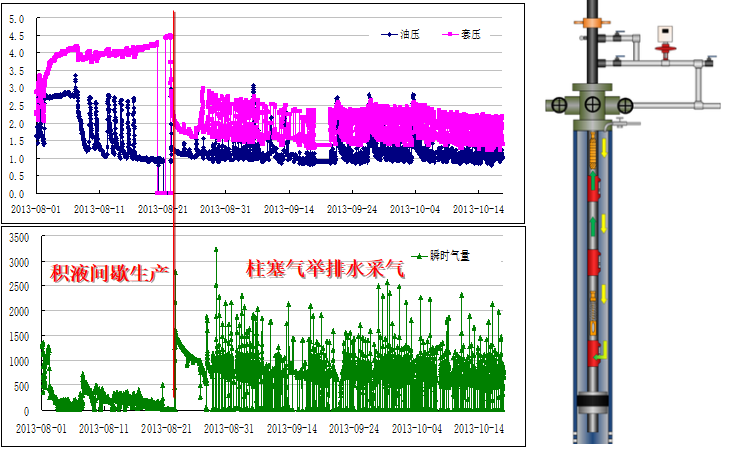Select the 套压 legend entry

461,35
